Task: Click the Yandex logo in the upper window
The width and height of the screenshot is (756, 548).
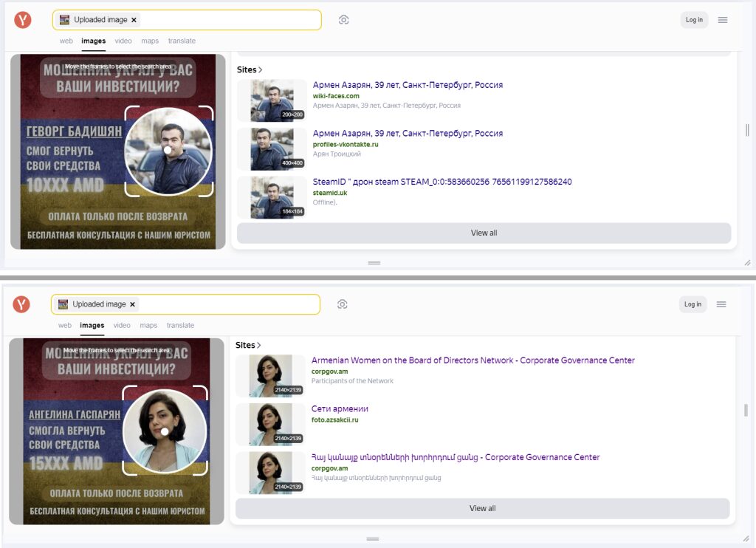Action: [23, 20]
